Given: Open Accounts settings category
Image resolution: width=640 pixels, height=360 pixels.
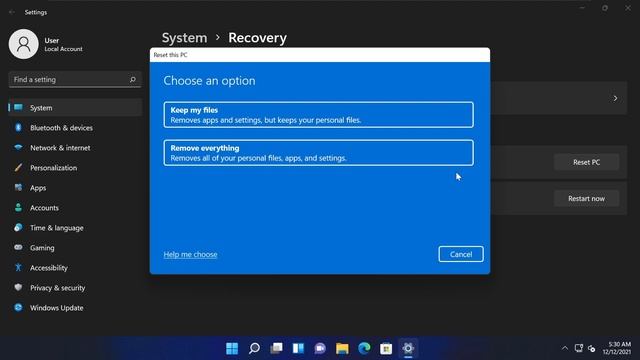Looking at the screenshot, I should (x=75, y=208).
